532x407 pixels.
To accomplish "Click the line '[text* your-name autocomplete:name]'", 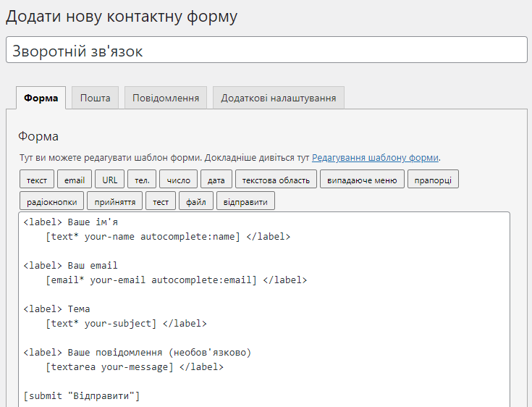I will (143, 237).
